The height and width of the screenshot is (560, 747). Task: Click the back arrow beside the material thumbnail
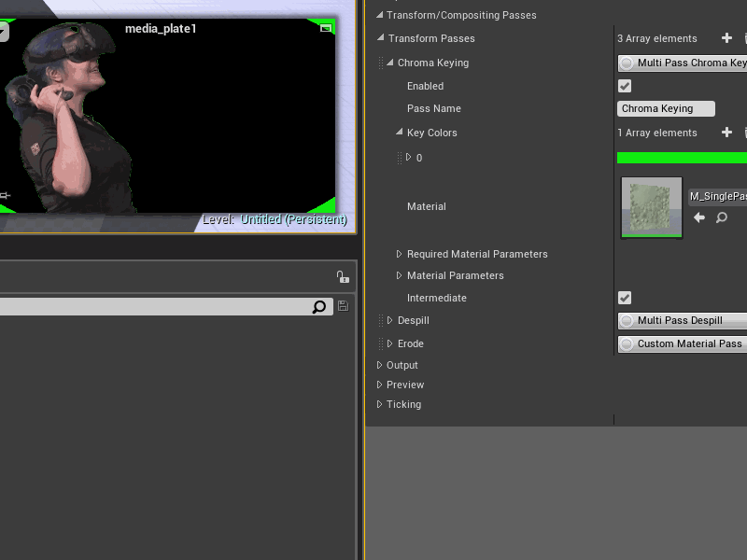[x=698, y=217]
